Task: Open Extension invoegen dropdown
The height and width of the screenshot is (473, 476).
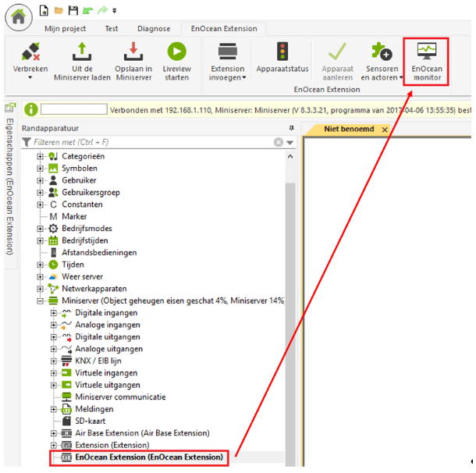Action: pos(228,77)
